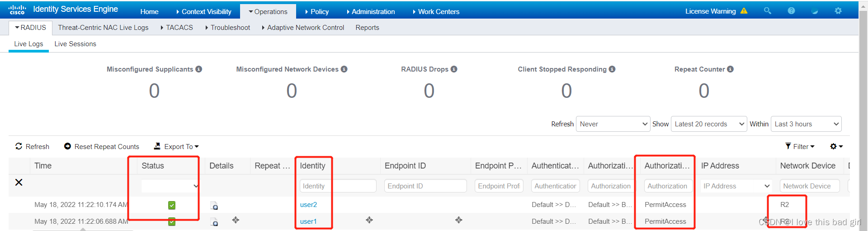Open the Reports tab

(x=367, y=28)
